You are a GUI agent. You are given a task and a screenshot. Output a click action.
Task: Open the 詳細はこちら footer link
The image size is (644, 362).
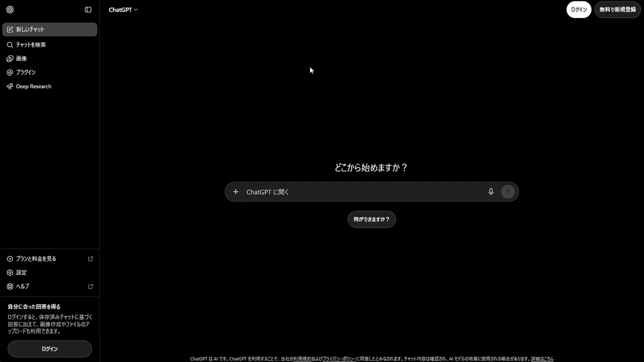pos(542,359)
